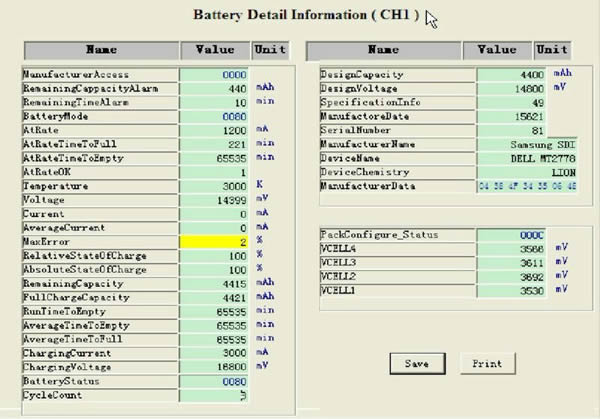Screen dimensions: 600x419
Task: Click the ManufacturerName value Samsung SDI
Action: [527, 144]
